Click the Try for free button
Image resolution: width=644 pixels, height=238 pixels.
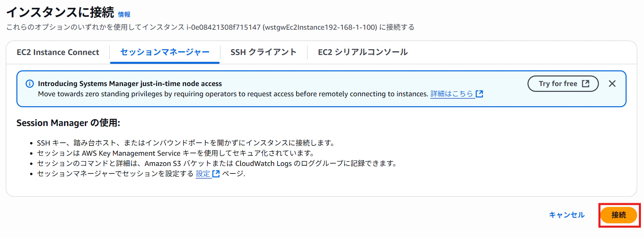pos(563,84)
